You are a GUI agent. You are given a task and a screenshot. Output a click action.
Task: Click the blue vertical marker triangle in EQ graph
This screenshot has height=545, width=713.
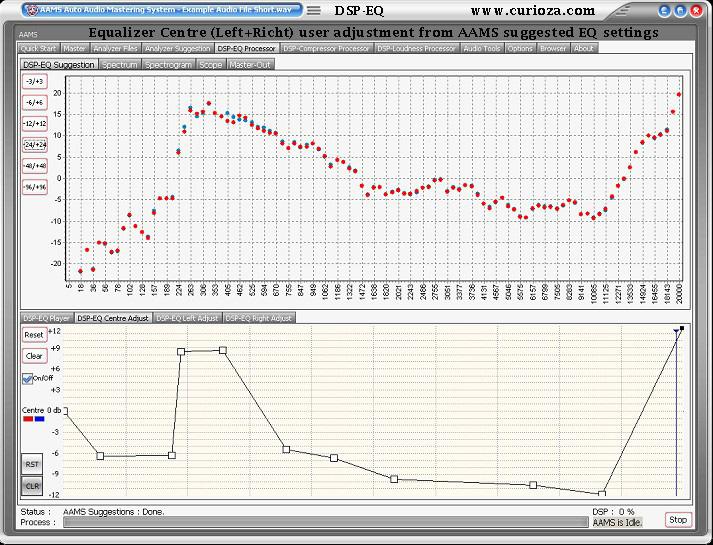click(676, 332)
